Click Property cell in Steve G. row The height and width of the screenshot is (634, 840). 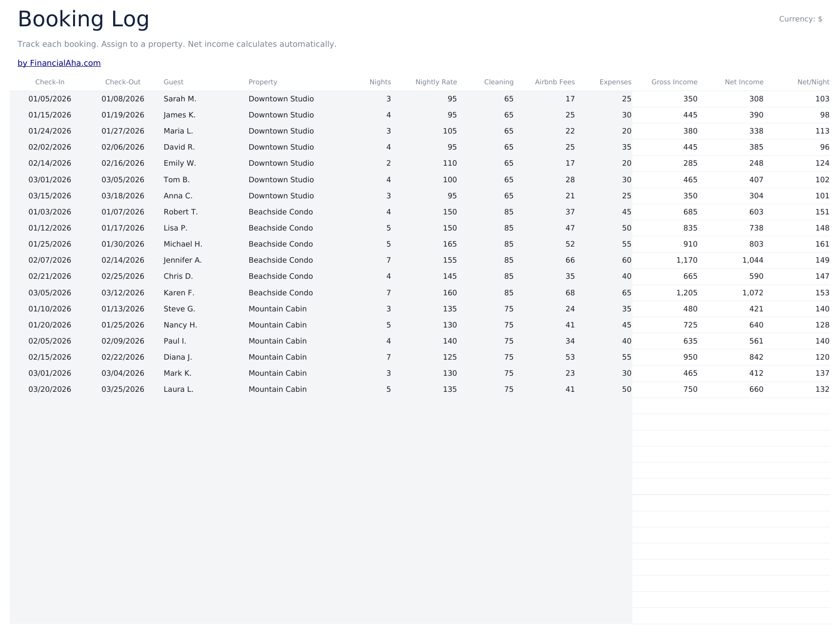[277, 309]
